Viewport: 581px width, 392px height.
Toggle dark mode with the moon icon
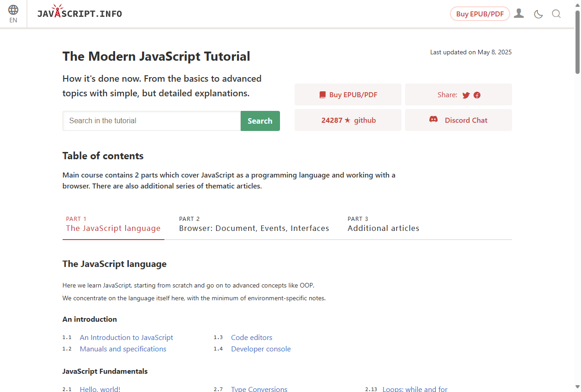(538, 14)
